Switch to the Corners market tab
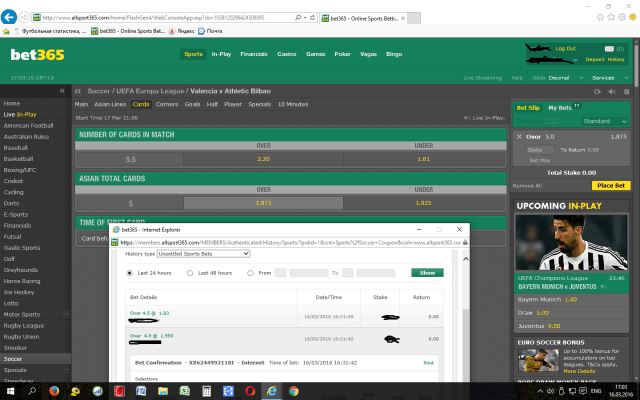640x400 pixels. point(167,104)
